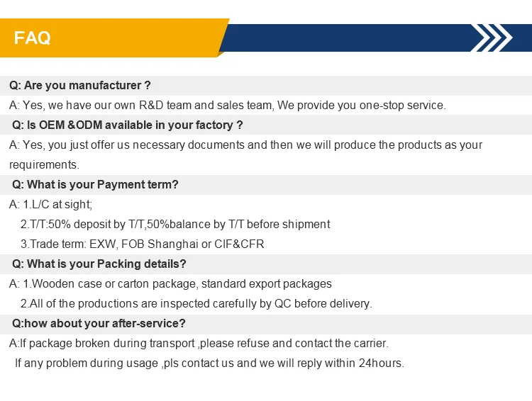The height and width of the screenshot is (401, 532).
Task: Click the 'L/C at sight' payment line
Action: coord(50,205)
